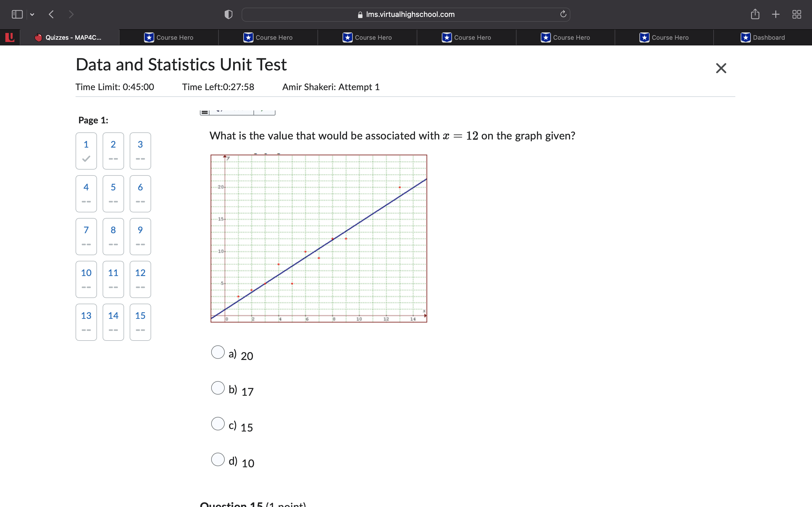Pick radio option d) 10
This screenshot has width=812, height=507.
218,459
